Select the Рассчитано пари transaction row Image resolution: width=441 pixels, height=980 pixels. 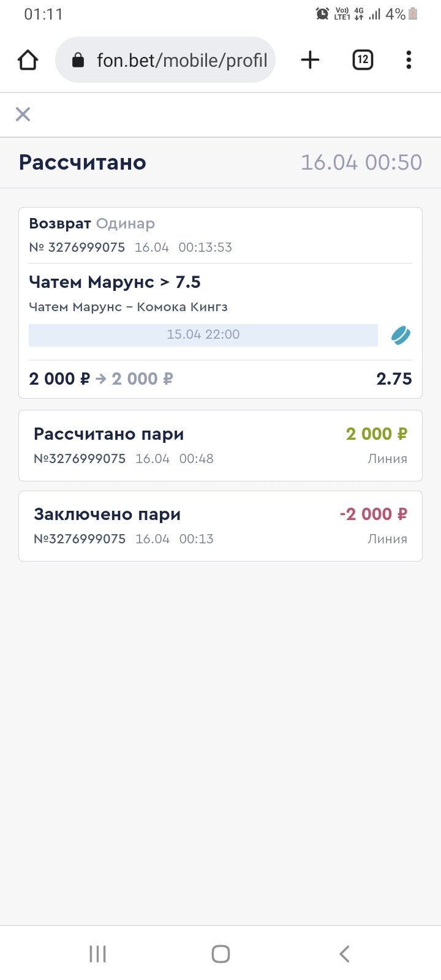221,445
